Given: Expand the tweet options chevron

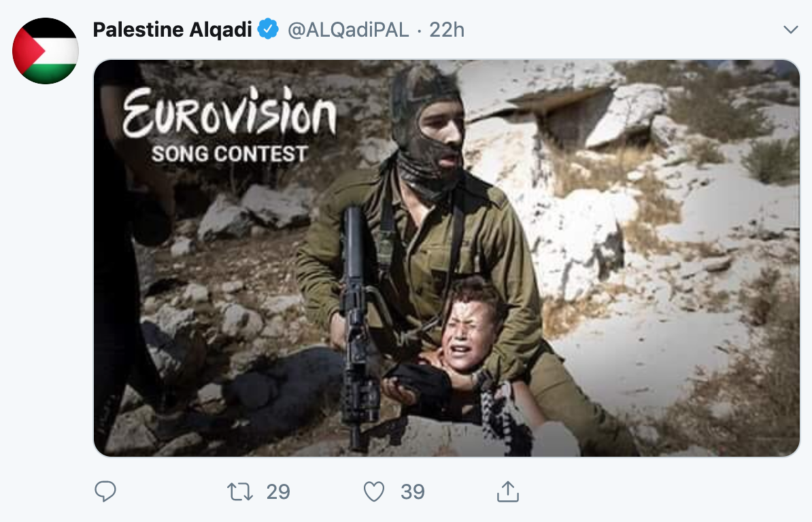Looking at the screenshot, I should point(790,30).
